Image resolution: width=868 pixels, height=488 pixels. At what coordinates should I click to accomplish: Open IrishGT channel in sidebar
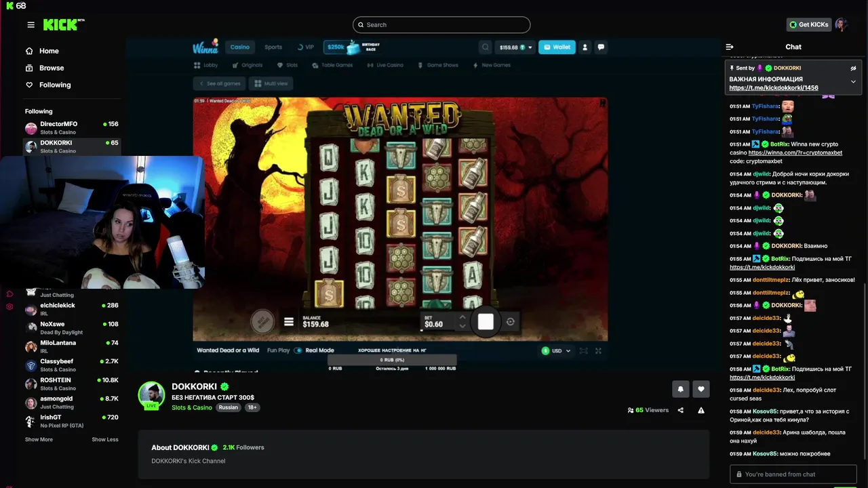click(72, 421)
